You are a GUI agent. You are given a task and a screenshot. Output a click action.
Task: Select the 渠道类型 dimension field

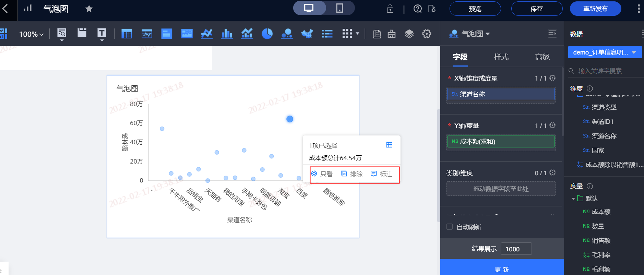pyautogui.click(x=604, y=107)
